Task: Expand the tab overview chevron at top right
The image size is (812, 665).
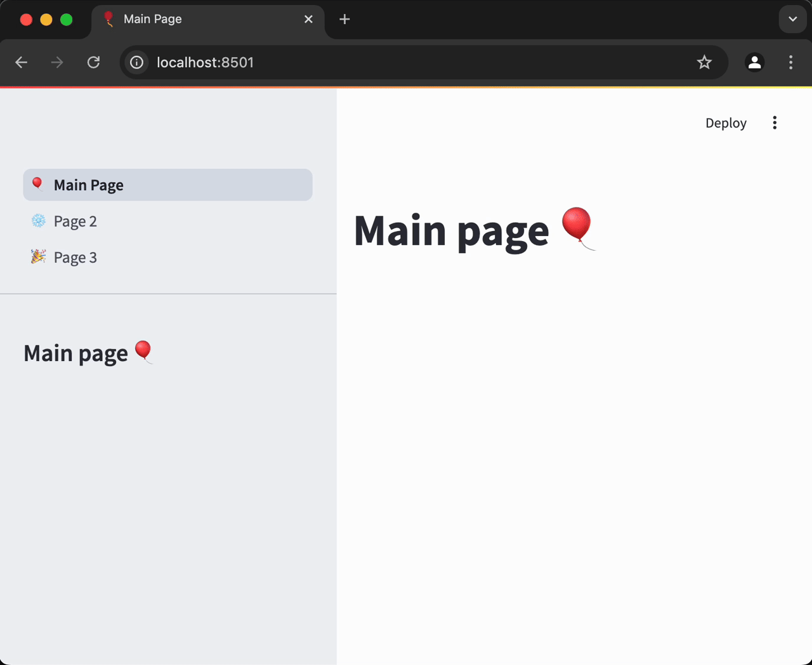Action: coord(792,19)
